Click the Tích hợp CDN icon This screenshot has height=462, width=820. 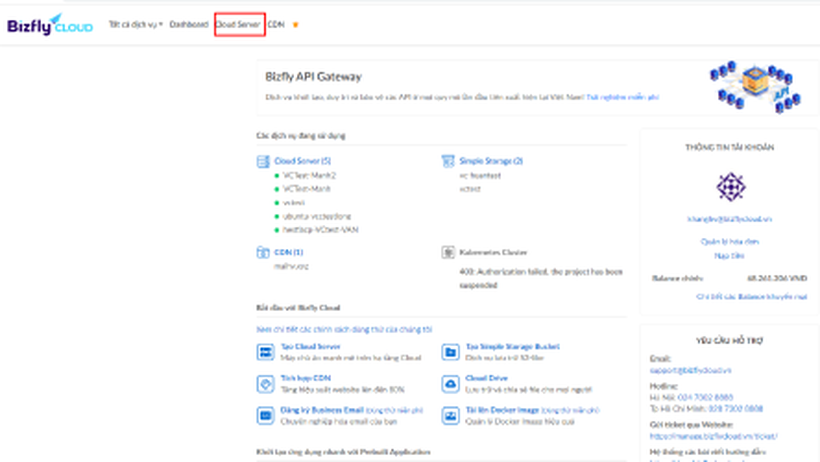coord(266,384)
